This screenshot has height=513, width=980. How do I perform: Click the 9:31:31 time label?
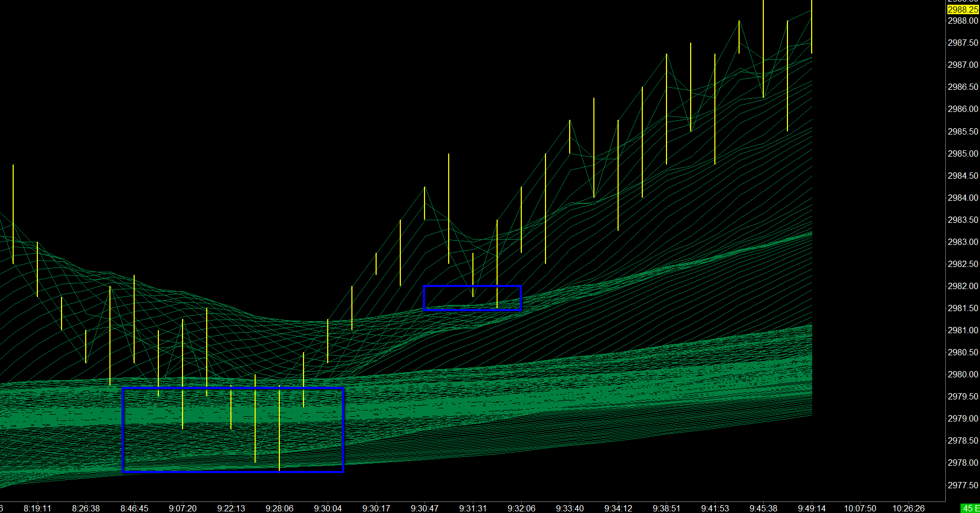pos(473,508)
